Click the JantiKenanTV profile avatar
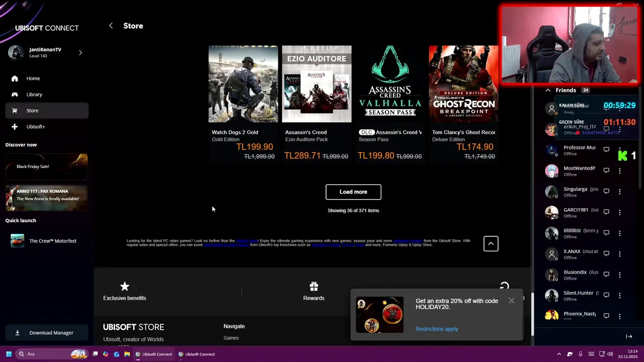 tap(16, 52)
